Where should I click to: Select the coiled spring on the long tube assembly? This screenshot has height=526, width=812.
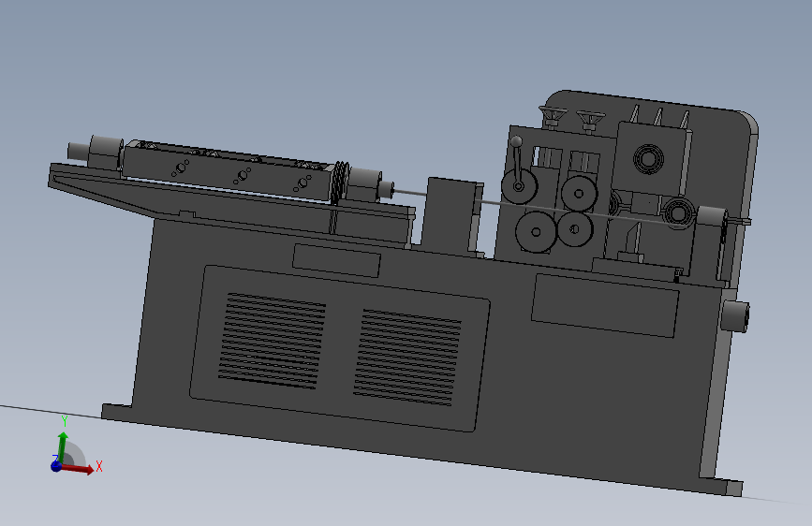tap(340, 183)
